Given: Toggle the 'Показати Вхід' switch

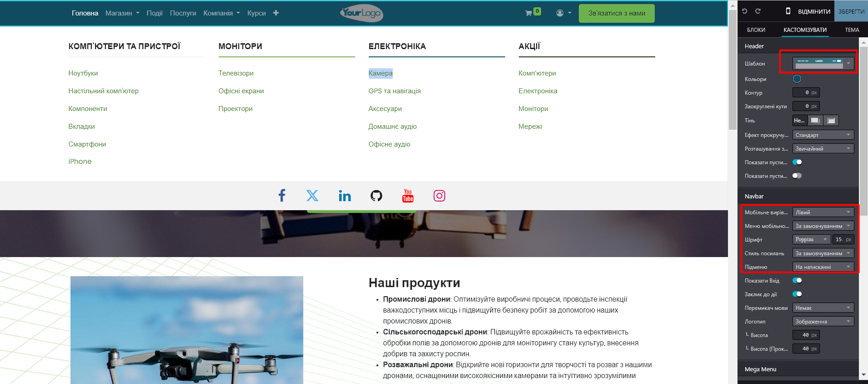Looking at the screenshot, I should (x=797, y=280).
